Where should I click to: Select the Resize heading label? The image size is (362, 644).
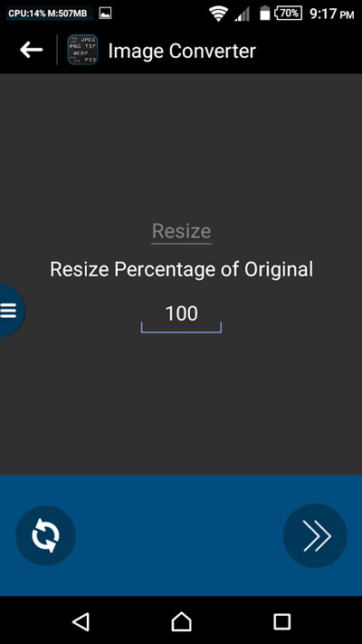pos(181,231)
